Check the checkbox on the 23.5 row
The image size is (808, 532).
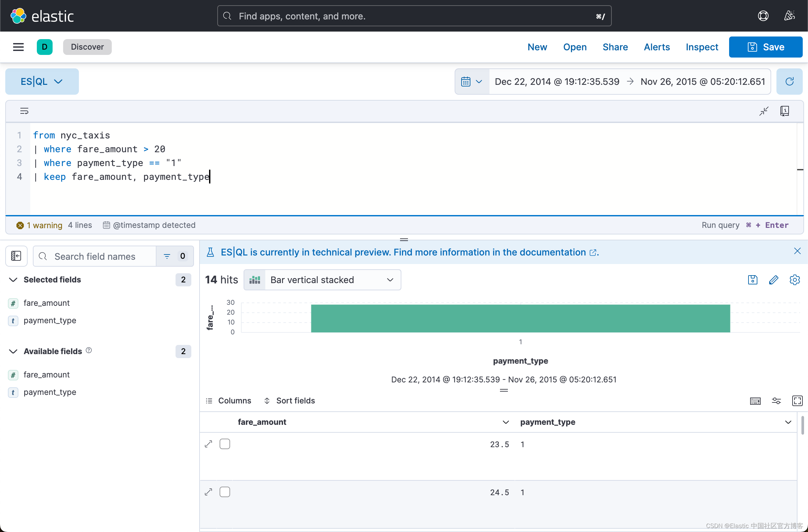click(x=225, y=444)
